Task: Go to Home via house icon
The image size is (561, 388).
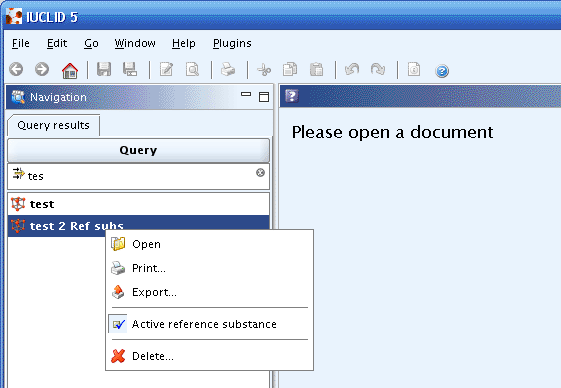Action: [x=70, y=70]
